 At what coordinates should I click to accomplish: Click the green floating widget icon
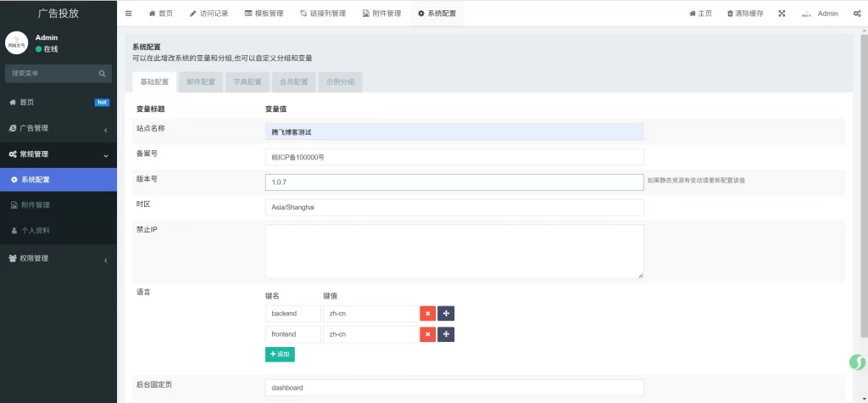tap(858, 362)
